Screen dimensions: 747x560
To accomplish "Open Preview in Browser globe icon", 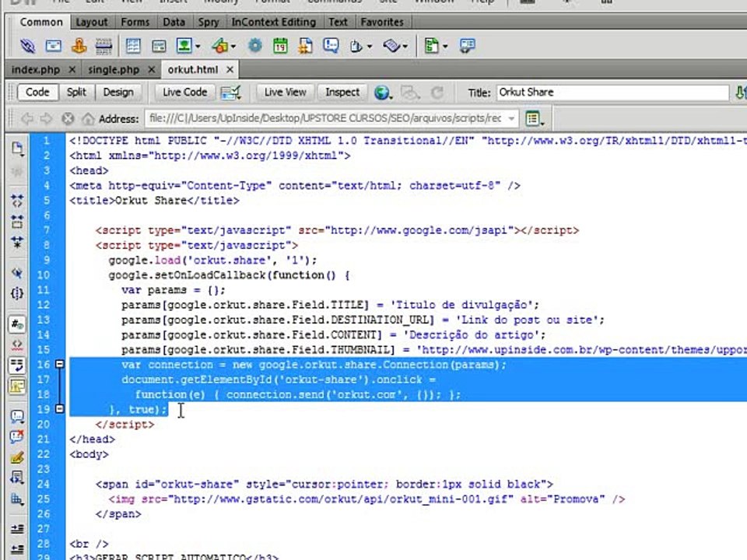I will tap(381, 93).
